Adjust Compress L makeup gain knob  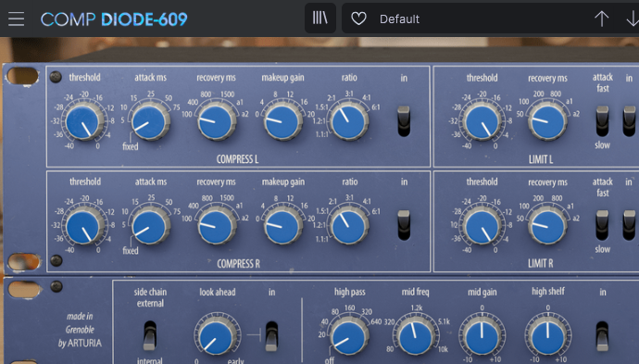click(282, 121)
